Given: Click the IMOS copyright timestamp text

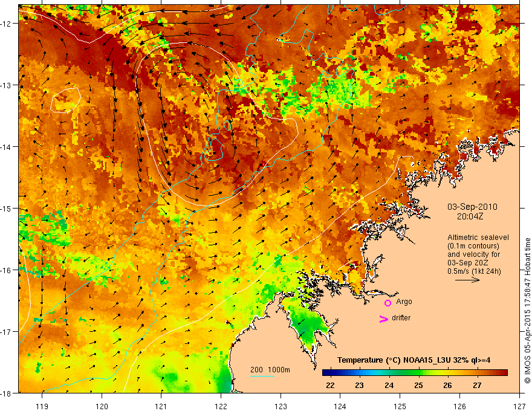Looking at the screenshot, I should [x=527, y=311].
